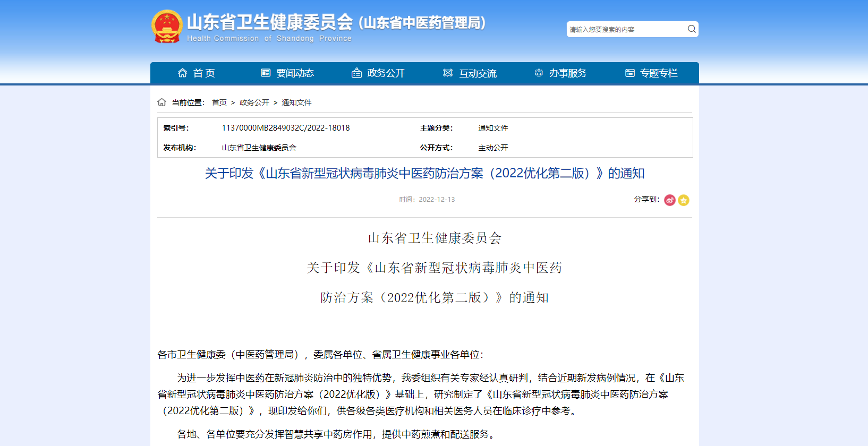Click the news icon beside 要闻动态

[x=266, y=73]
